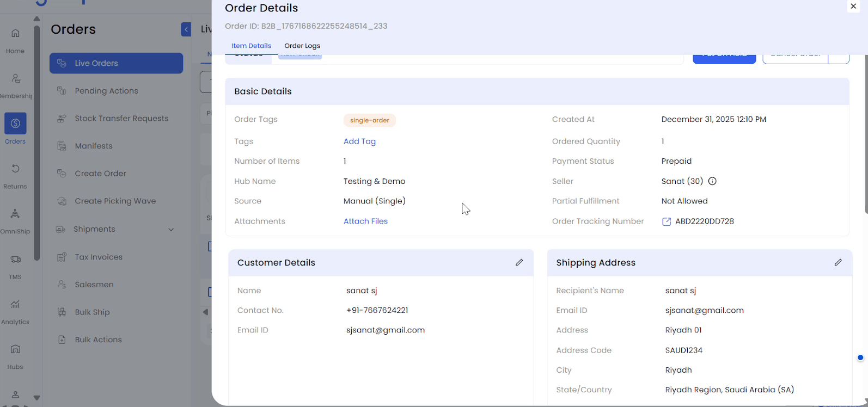This screenshot has width=868, height=407.
Task: Open the Hubs section icon
Action: pyautogui.click(x=15, y=349)
